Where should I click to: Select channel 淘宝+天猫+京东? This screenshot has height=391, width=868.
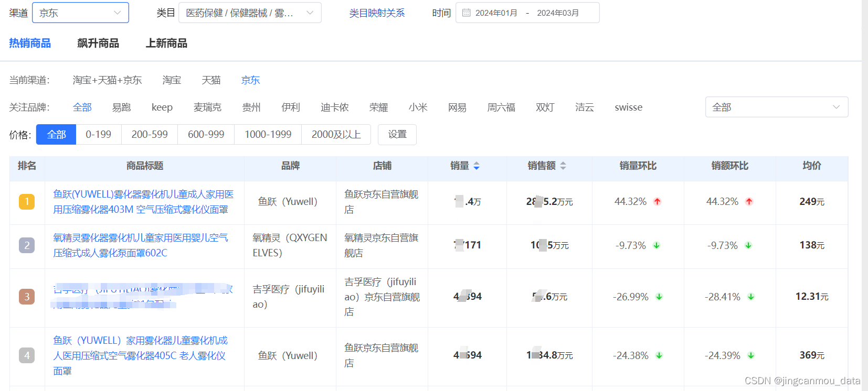(x=107, y=80)
